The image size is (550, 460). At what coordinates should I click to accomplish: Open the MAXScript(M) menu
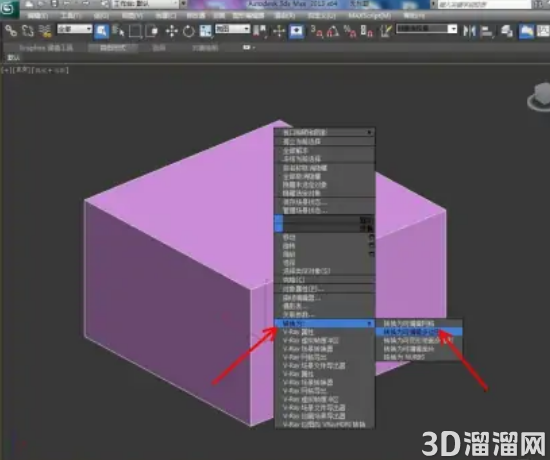[370, 16]
